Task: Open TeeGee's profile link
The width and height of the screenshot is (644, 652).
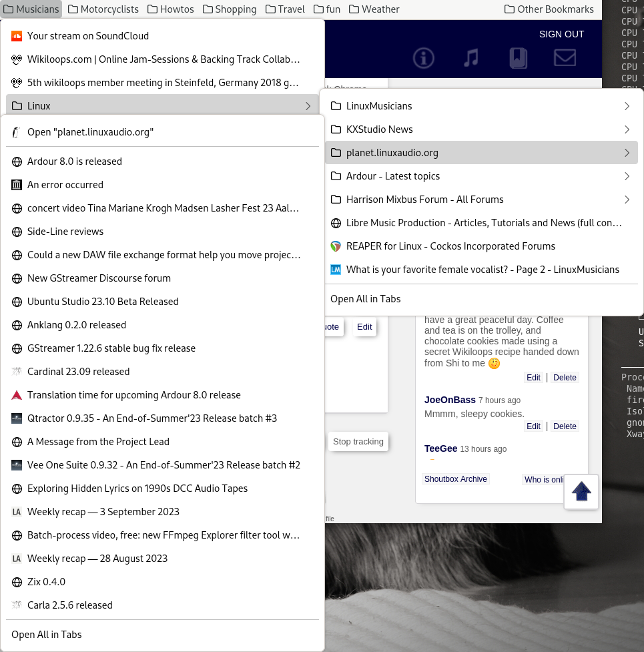Action: click(440, 448)
